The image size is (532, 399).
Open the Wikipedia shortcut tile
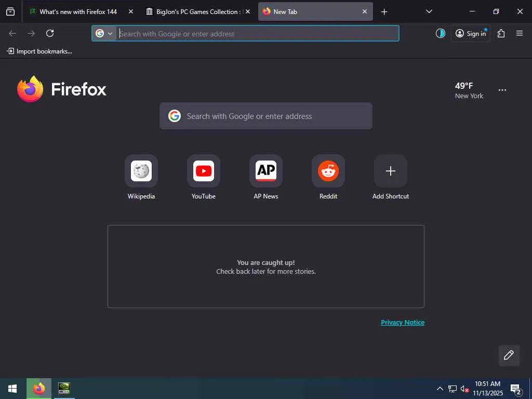click(141, 171)
